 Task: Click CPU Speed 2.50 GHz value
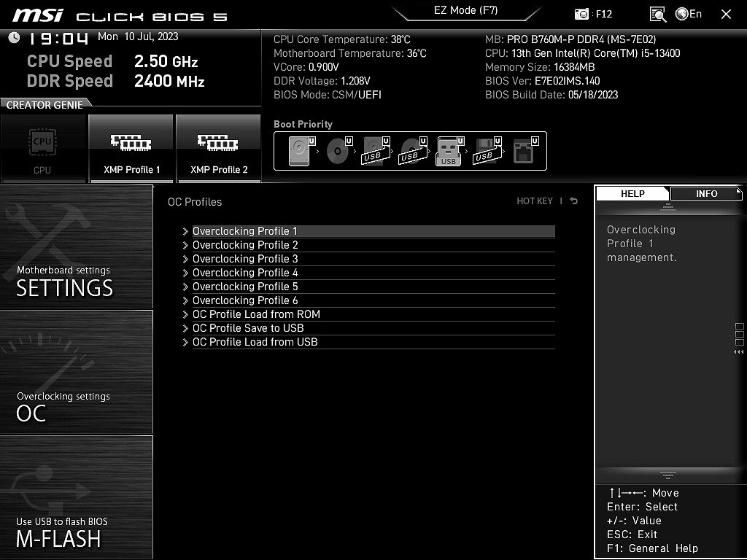click(x=166, y=61)
